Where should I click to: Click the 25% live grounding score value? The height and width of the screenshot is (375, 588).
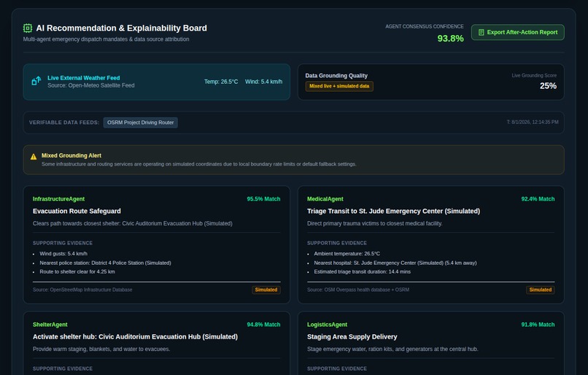[x=548, y=86]
